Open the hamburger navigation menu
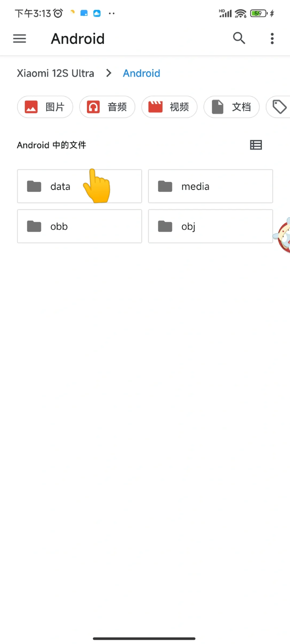The image size is (290, 644). pyautogui.click(x=20, y=39)
